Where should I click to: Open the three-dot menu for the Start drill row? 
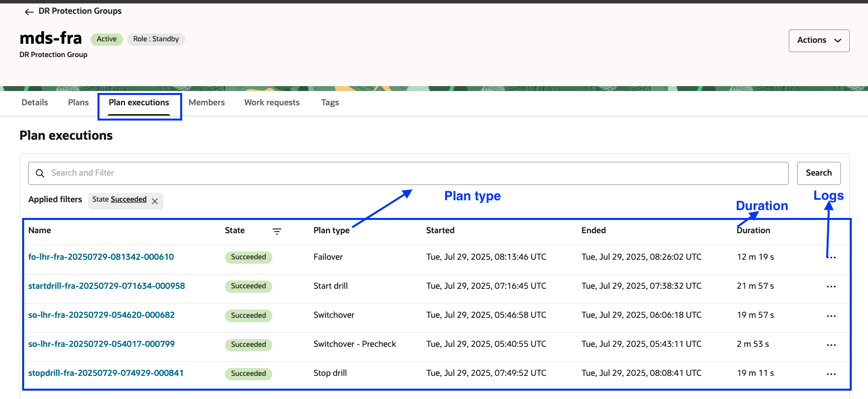point(831,287)
